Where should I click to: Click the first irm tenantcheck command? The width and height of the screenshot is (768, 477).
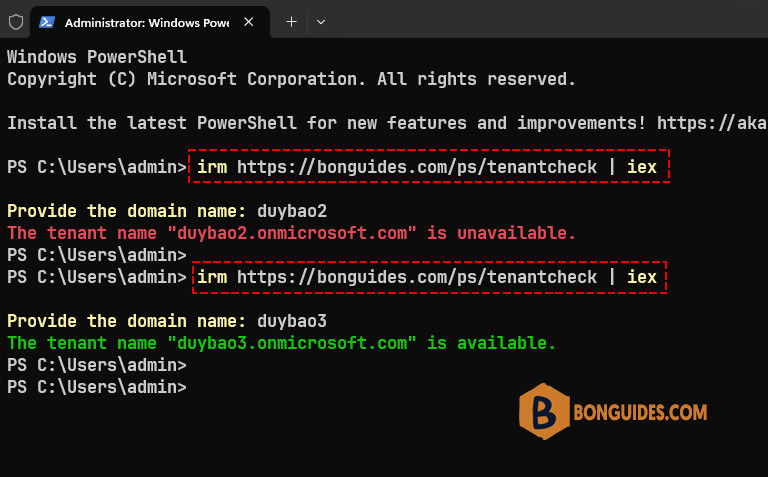[427, 167]
